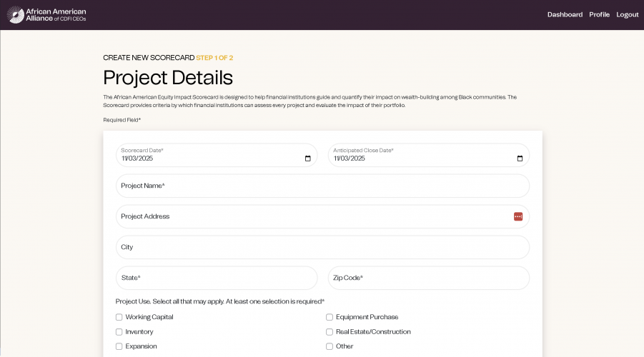Viewport: 644px width, 357px height.
Task: Enable the Inventory checkbox
Action: pos(119,332)
